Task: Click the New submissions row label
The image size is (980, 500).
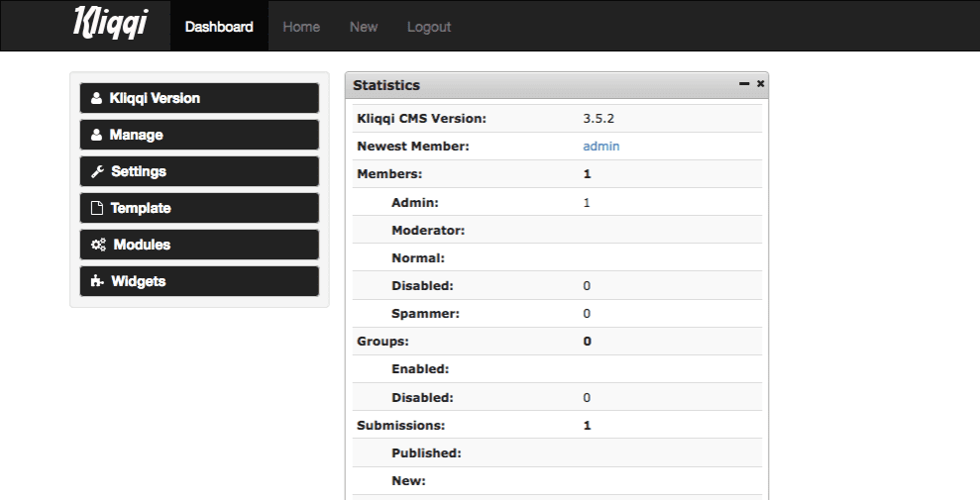Action: (409, 480)
